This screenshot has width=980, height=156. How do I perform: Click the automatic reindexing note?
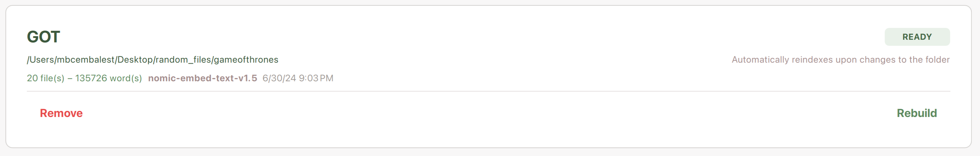tap(841, 60)
